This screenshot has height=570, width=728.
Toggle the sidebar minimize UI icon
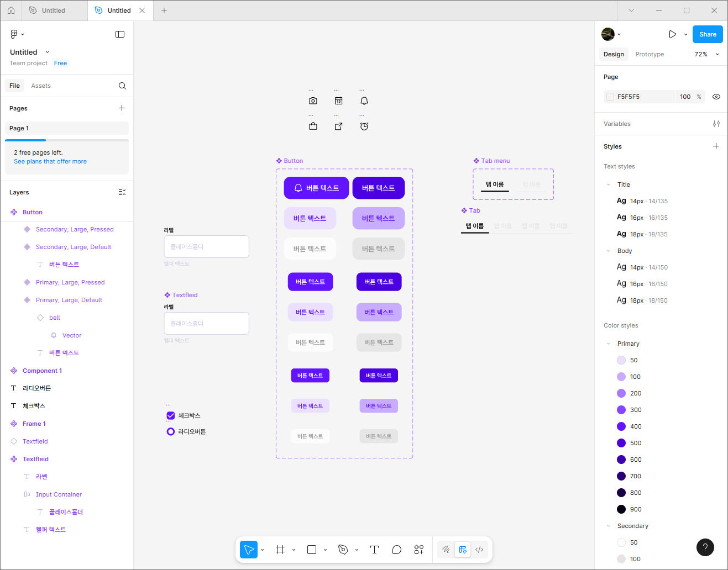(x=120, y=34)
